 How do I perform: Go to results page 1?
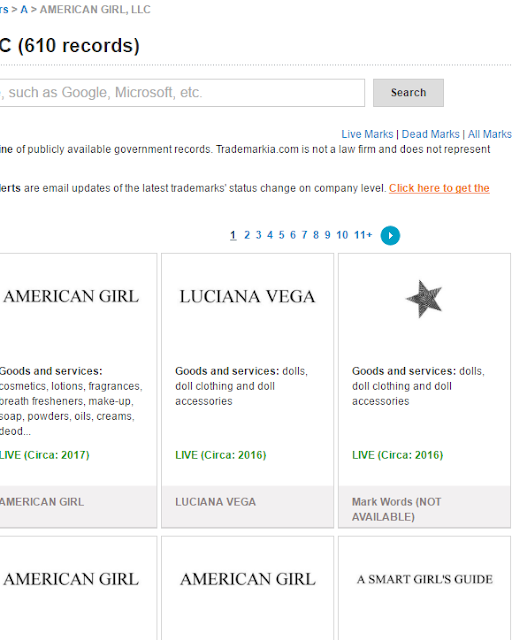pos(233,235)
